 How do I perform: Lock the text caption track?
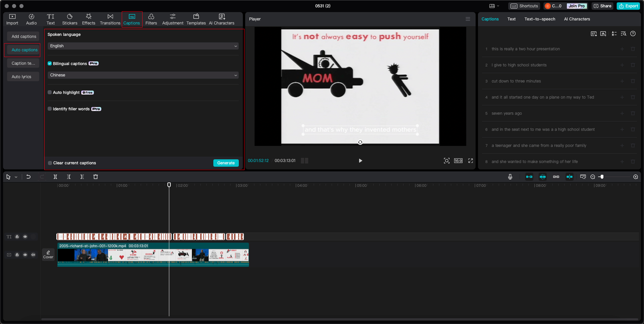pyautogui.click(x=17, y=236)
